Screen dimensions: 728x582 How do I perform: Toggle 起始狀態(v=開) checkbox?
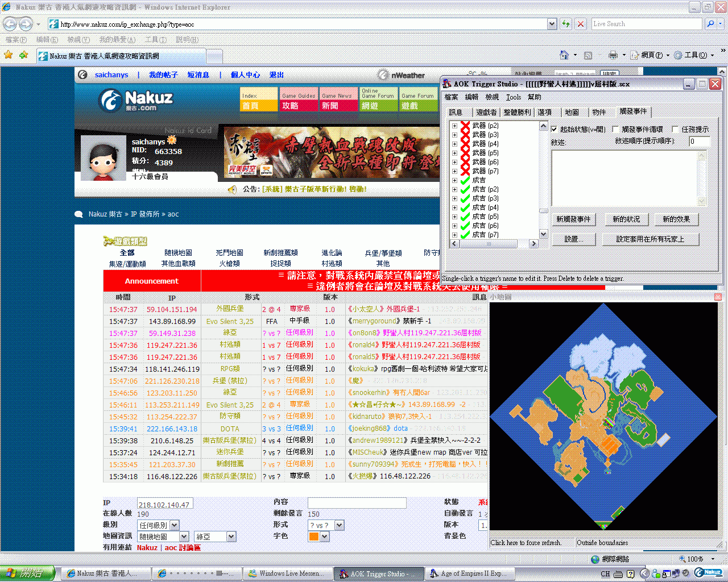click(x=555, y=130)
